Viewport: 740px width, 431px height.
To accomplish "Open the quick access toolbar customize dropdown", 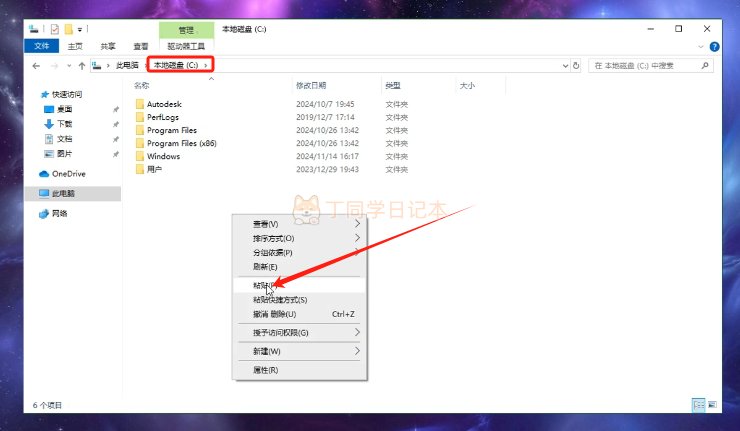I will click(x=80, y=30).
